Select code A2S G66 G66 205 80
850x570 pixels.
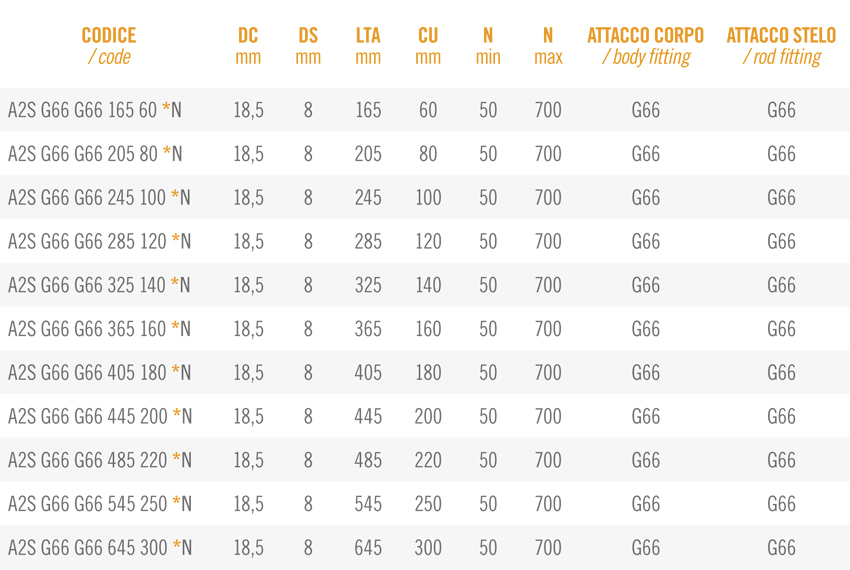95,154
